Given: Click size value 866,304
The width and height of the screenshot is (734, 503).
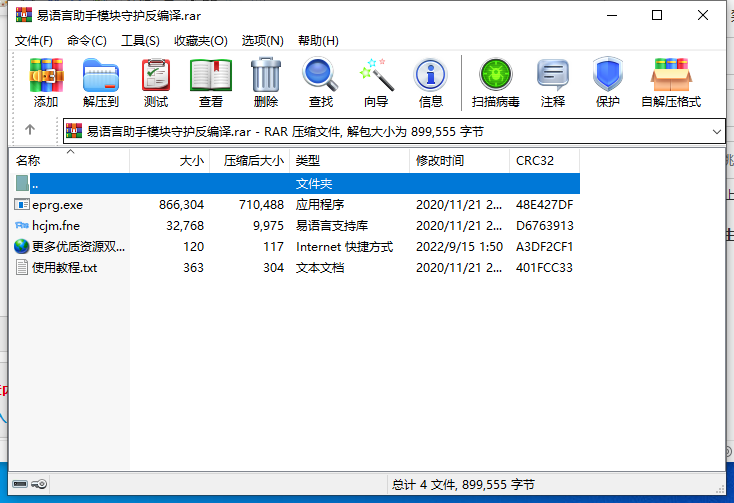Looking at the screenshot, I should 181,205.
